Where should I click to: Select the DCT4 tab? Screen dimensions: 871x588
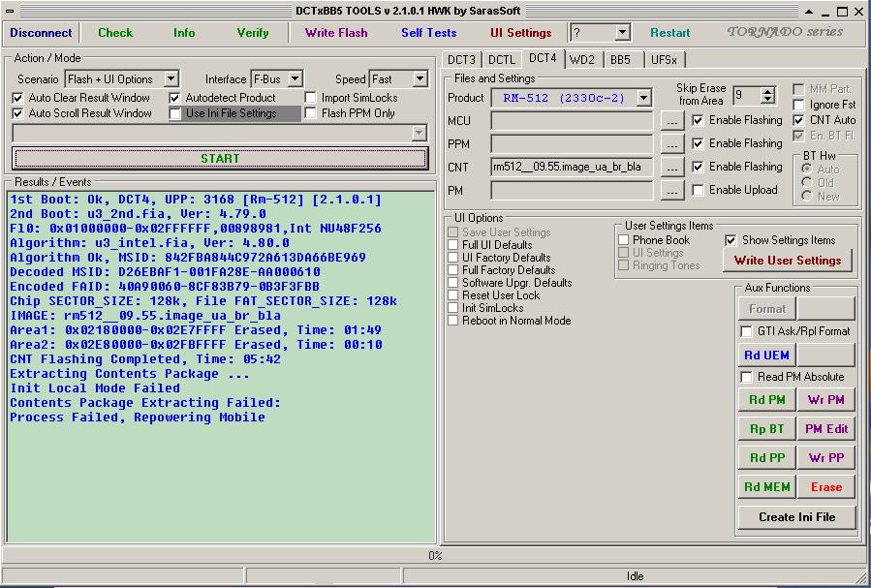[543, 58]
